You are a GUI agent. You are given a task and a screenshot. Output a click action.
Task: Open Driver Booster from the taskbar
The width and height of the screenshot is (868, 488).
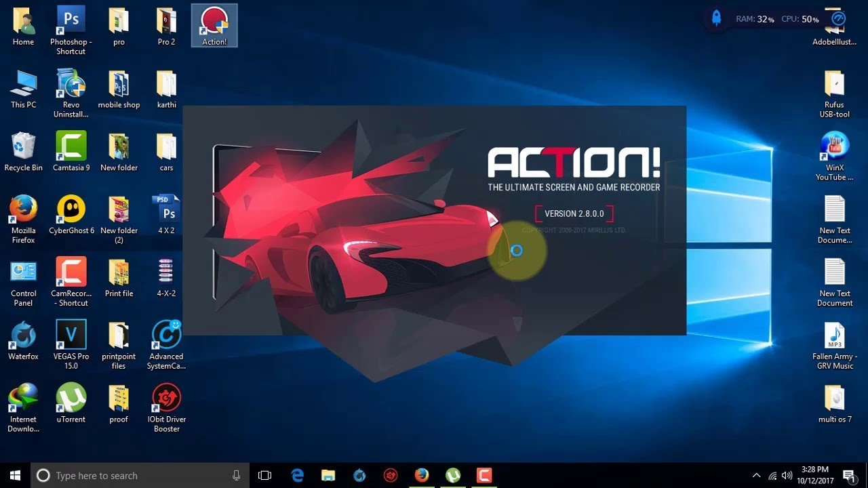tap(391, 475)
